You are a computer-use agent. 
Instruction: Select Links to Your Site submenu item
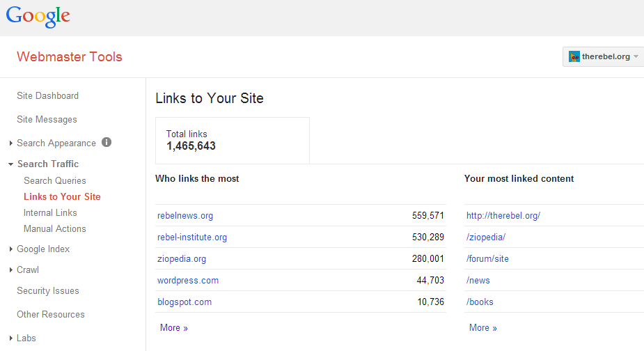62,197
